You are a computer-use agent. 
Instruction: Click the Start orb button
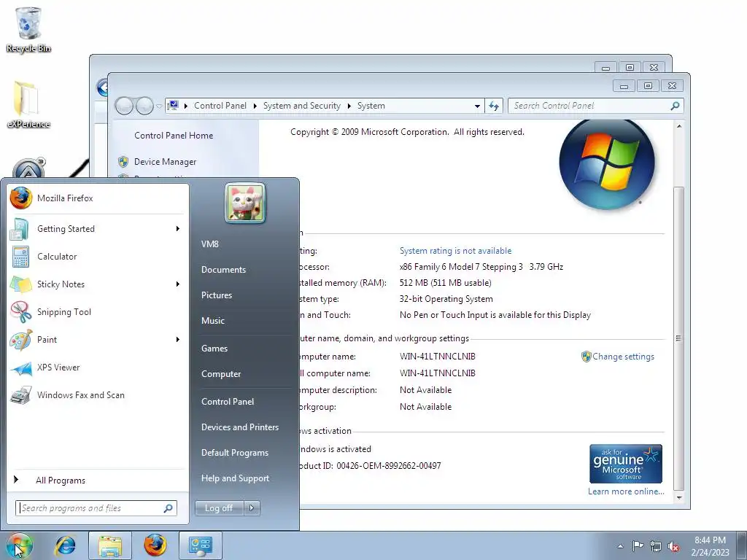pos(20,545)
